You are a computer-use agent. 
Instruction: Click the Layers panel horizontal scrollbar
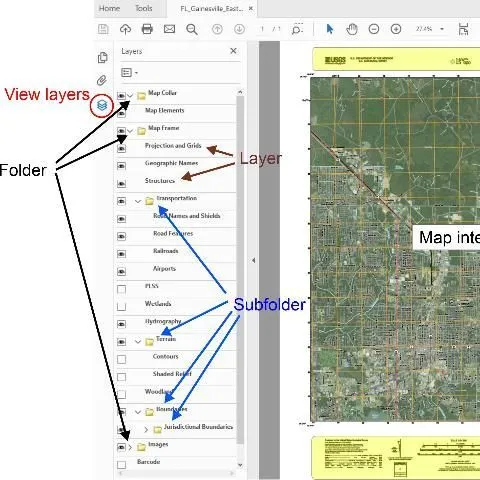coord(176,473)
